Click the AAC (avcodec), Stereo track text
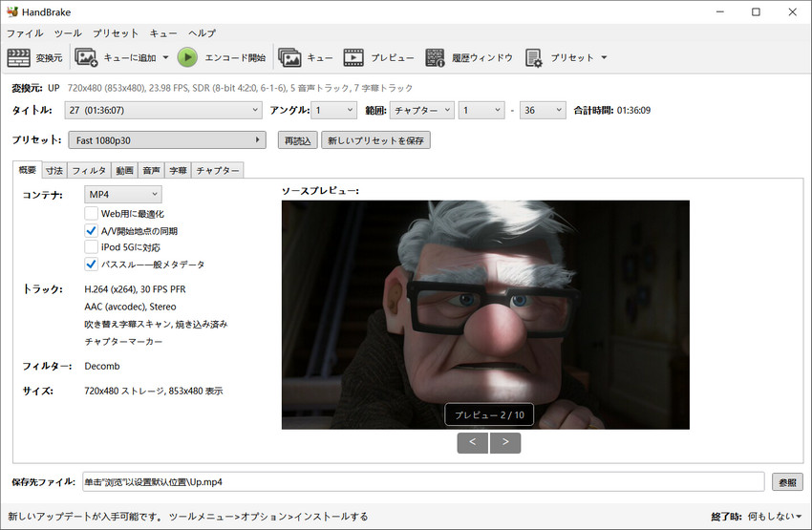This screenshot has width=812, height=530. pyautogui.click(x=130, y=307)
